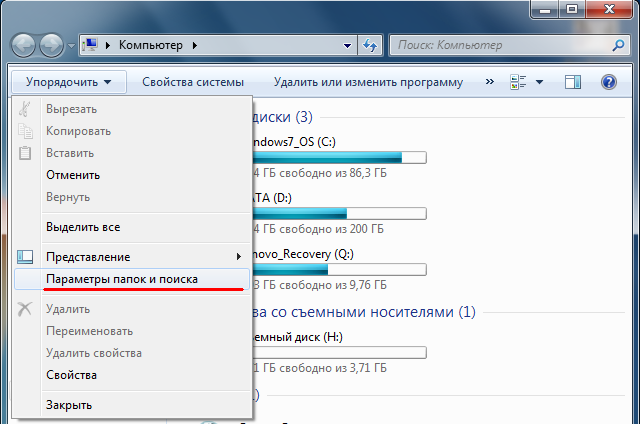This screenshot has height=424, width=640.
Task: Click Удалить или изменить программу button
Action: pyautogui.click(x=368, y=82)
